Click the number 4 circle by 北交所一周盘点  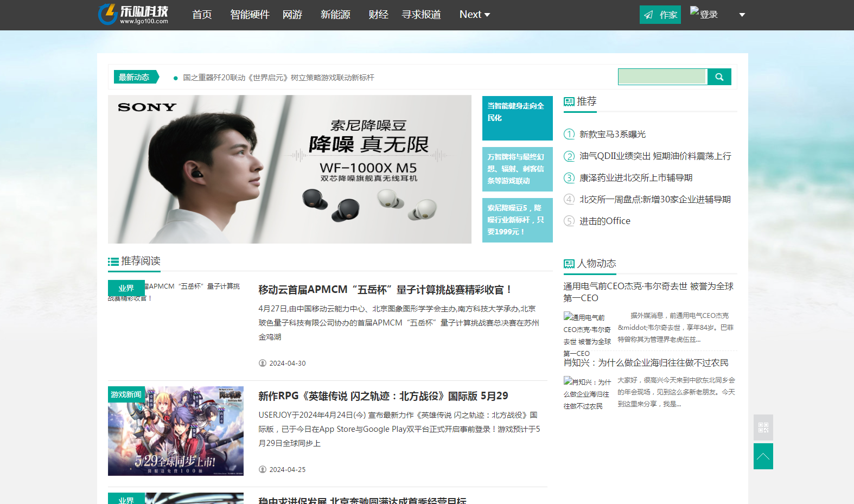coord(569,199)
